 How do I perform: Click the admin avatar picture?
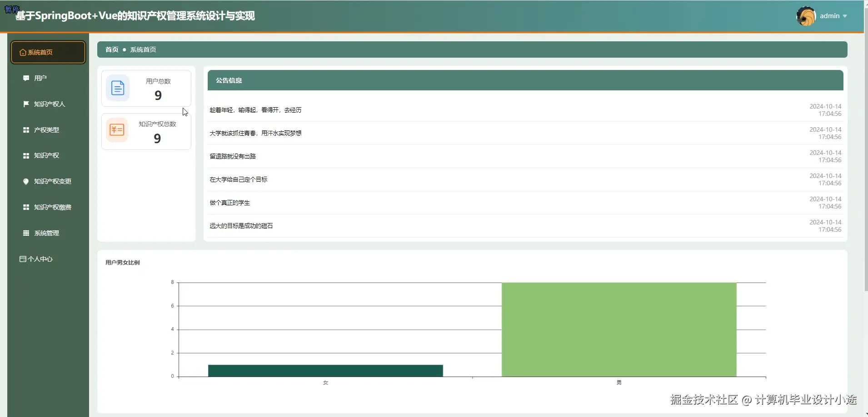[806, 16]
